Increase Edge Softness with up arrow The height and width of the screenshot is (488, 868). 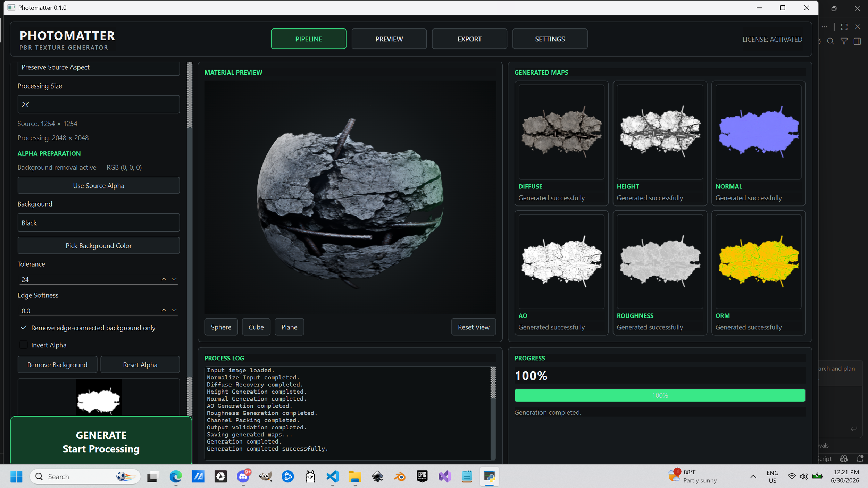(164, 310)
